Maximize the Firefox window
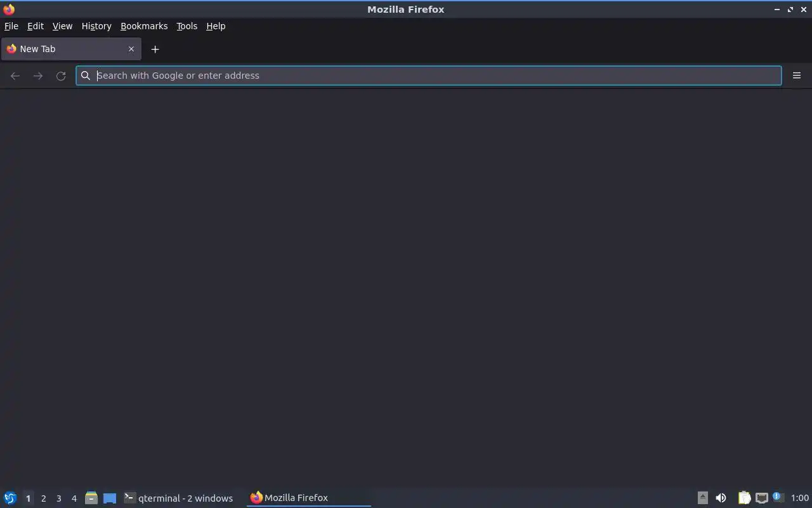This screenshot has width=812, height=508. [x=790, y=10]
